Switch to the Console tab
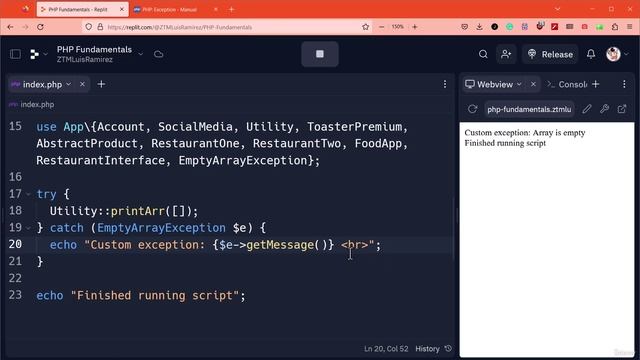Image resolution: width=640 pixels, height=360 pixels. (x=567, y=84)
